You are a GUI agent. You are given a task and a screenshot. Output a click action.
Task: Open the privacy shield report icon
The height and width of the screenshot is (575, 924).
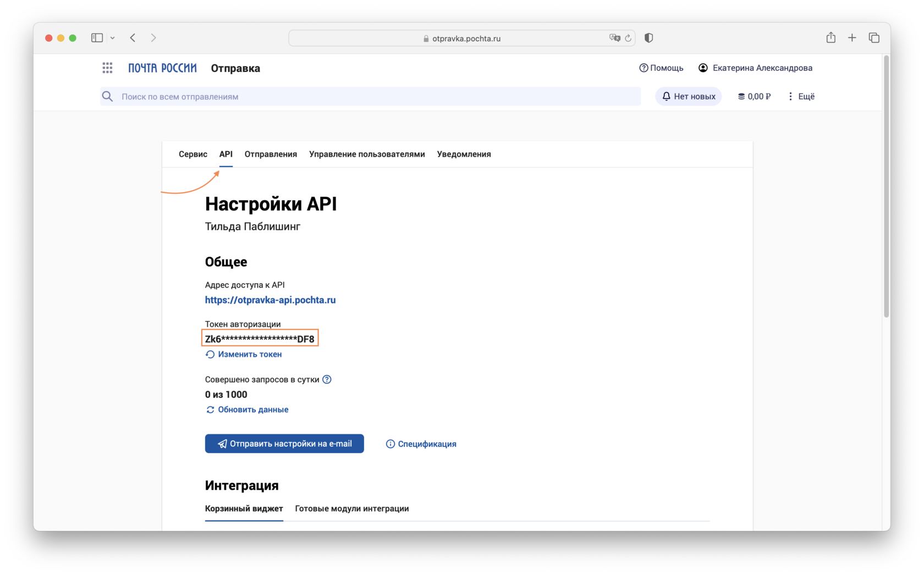(x=649, y=38)
